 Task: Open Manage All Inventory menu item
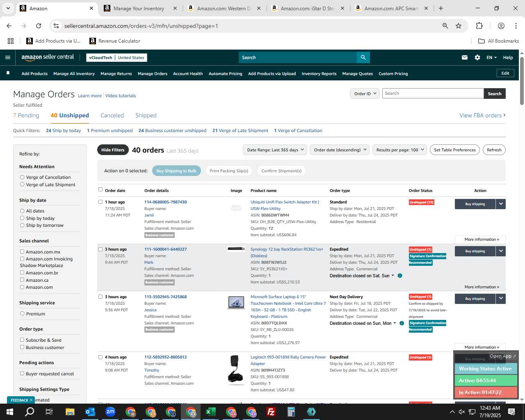(74, 74)
